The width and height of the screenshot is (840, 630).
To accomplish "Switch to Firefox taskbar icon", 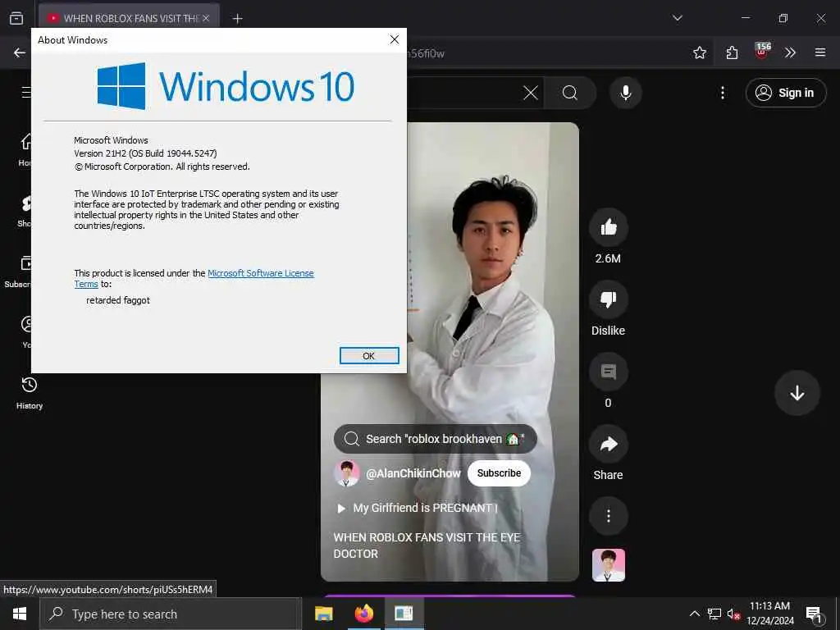I will (363, 614).
